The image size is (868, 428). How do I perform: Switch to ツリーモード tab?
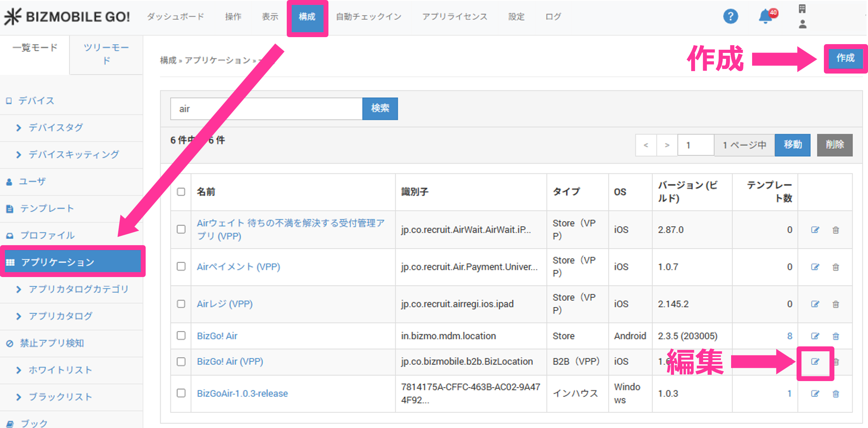pyautogui.click(x=106, y=54)
